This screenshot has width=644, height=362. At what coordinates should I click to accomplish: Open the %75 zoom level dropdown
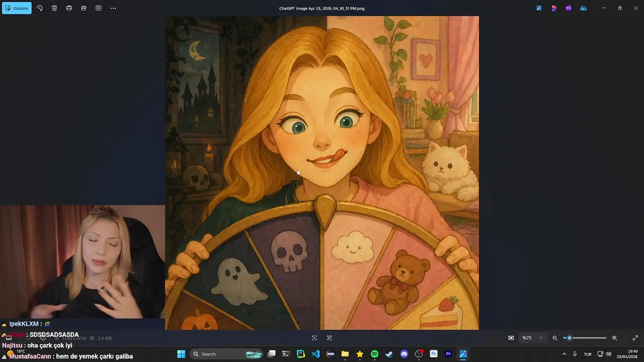(532, 338)
